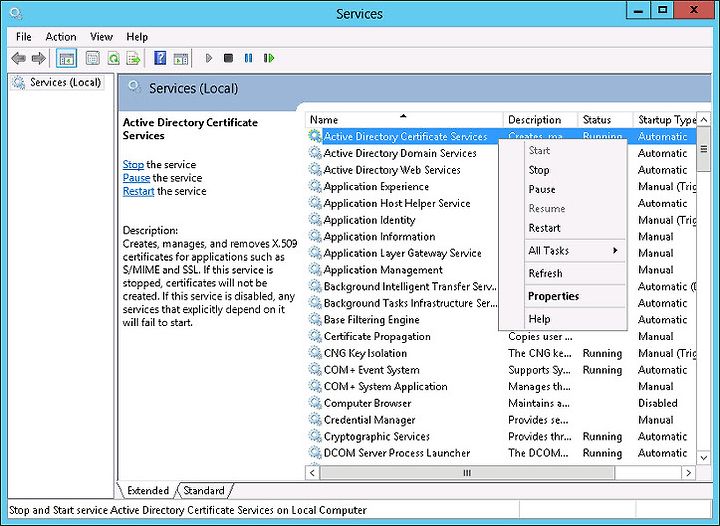Click gear icon of Cryptographic Services row
720x526 pixels.
315,436
